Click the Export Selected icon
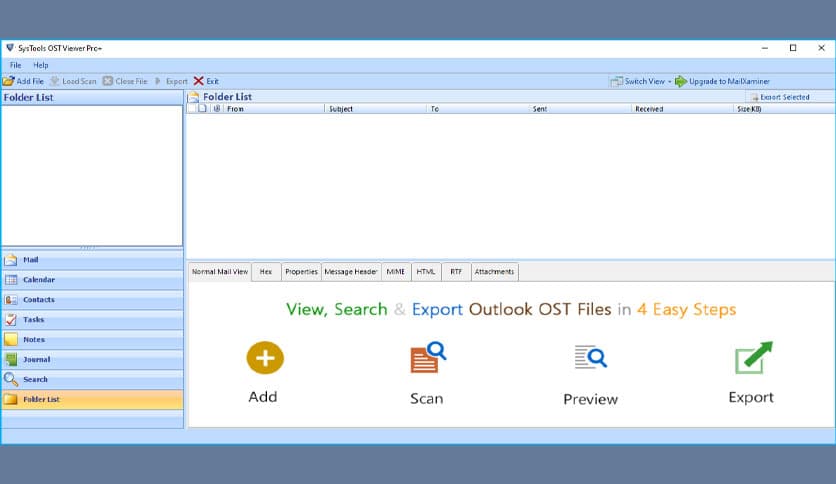 (x=754, y=97)
